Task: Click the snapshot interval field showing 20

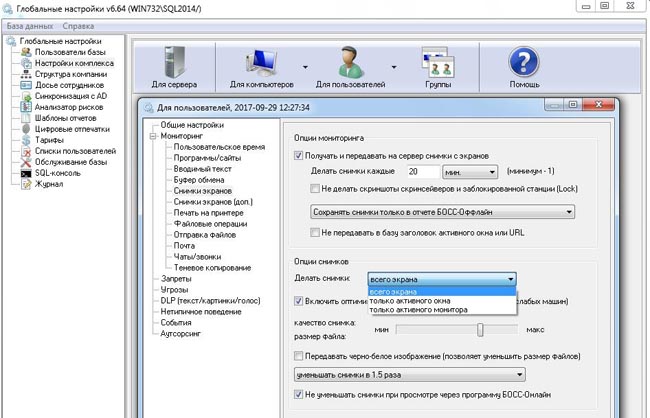Action: tap(423, 172)
